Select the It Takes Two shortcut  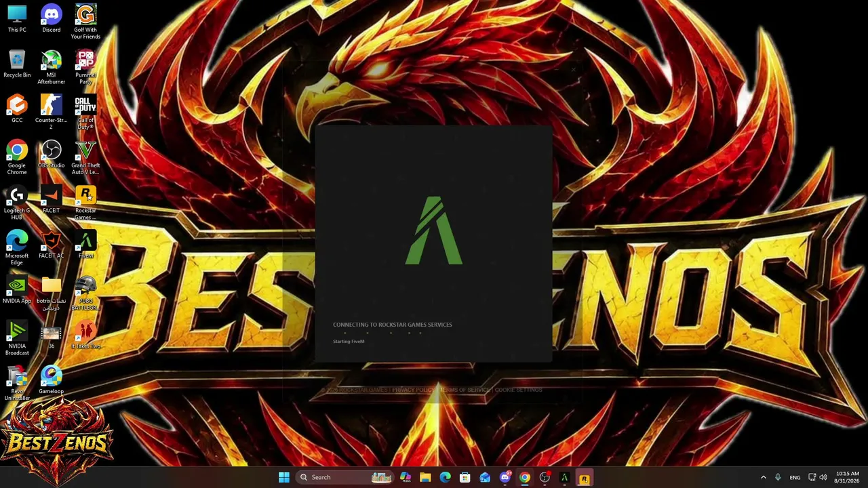click(85, 335)
